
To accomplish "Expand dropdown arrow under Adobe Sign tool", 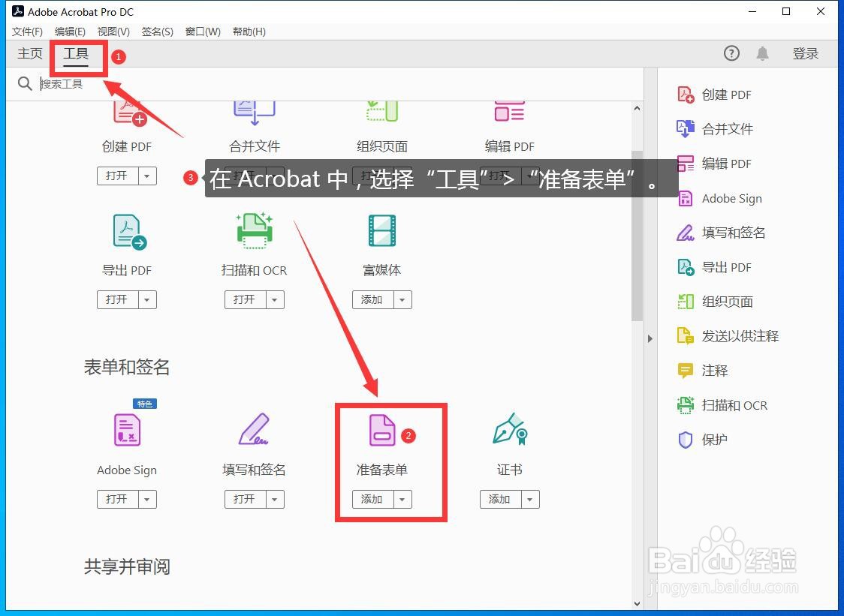I will (147, 499).
